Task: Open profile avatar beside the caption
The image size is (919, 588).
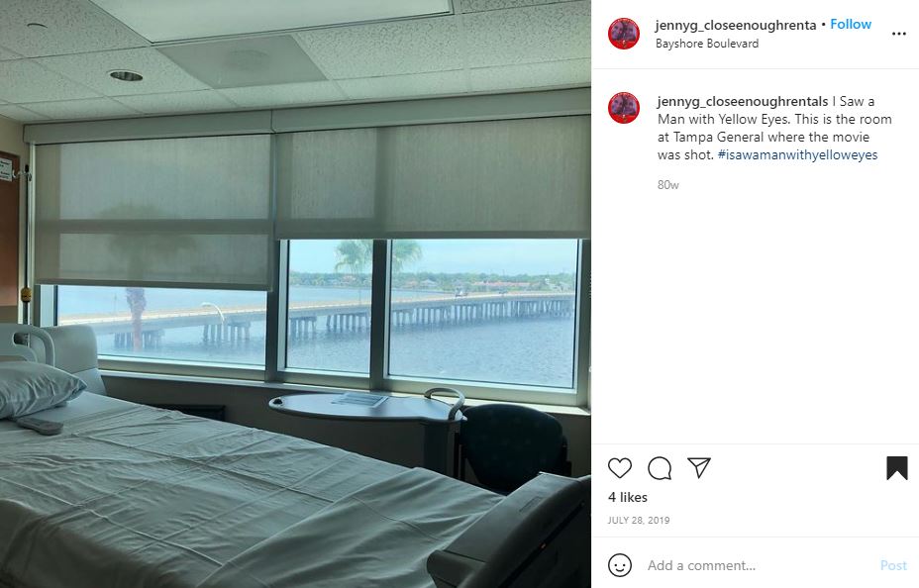Action: point(624,108)
